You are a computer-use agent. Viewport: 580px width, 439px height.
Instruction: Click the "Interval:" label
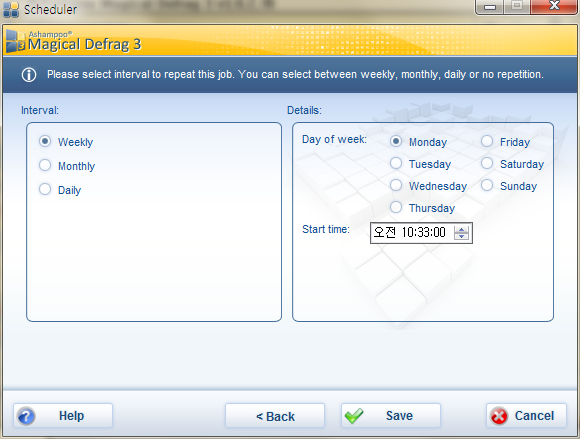coord(40,110)
